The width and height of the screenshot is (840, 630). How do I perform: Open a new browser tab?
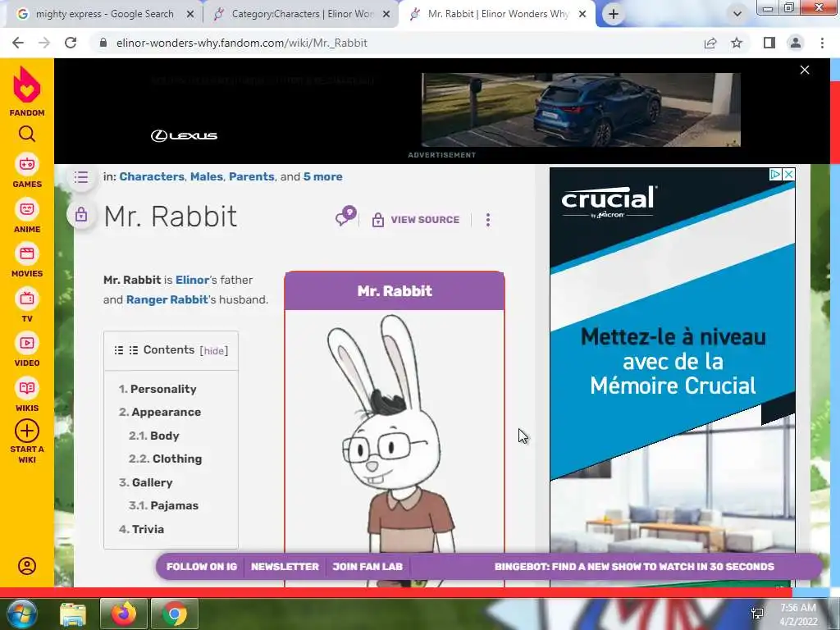pos(614,14)
